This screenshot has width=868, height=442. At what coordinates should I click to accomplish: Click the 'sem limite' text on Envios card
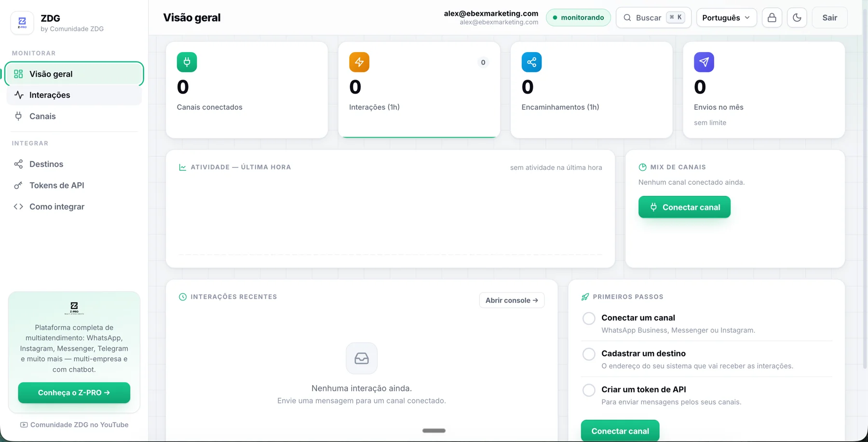[710, 123]
